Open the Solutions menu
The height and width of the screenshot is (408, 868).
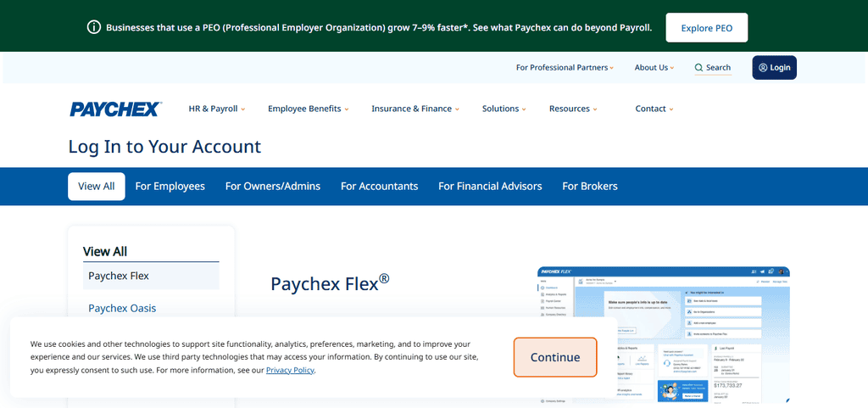(504, 109)
